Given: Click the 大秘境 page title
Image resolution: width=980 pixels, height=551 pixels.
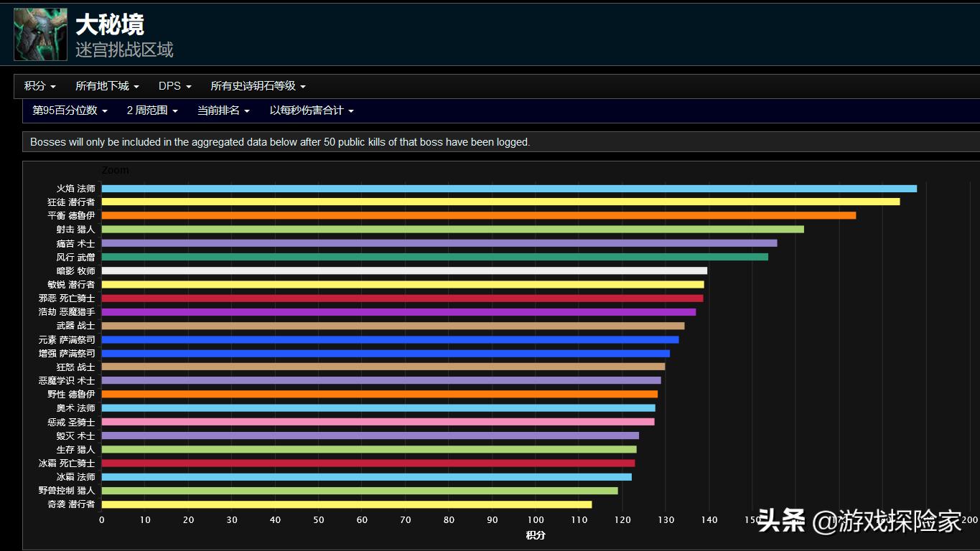Looking at the screenshot, I should (110, 25).
